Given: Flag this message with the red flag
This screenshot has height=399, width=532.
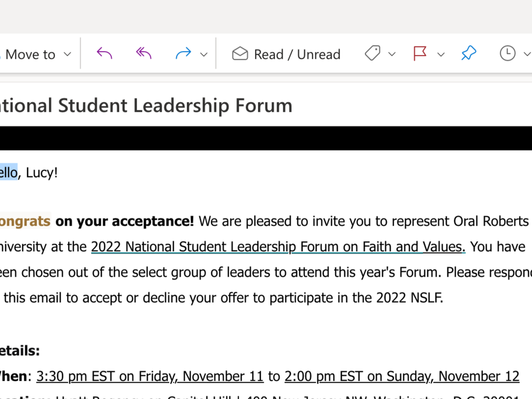Looking at the screenshot, I should (x=419, y=54).
